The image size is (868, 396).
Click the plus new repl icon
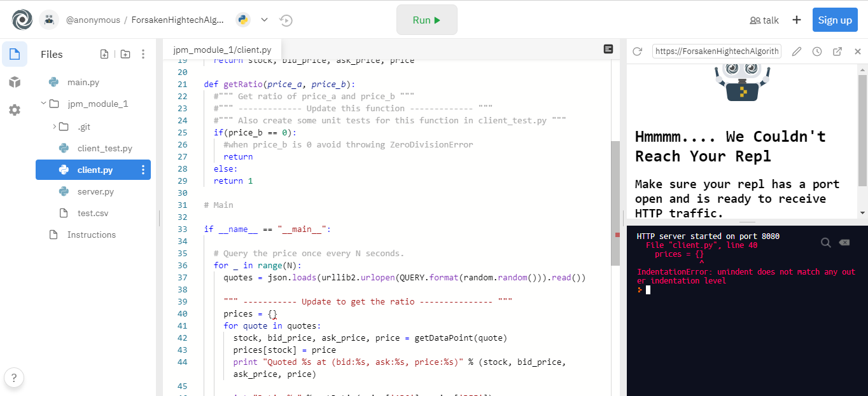pos(796,20)
